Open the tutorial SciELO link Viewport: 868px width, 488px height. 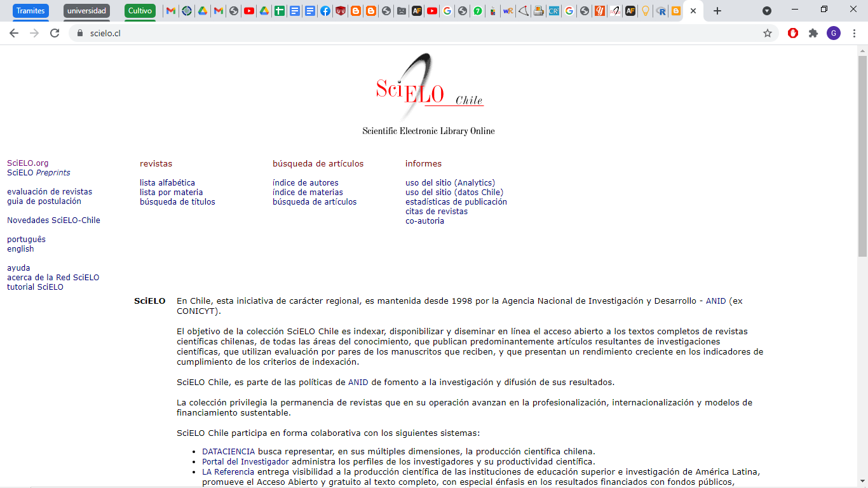coord(35,287)
